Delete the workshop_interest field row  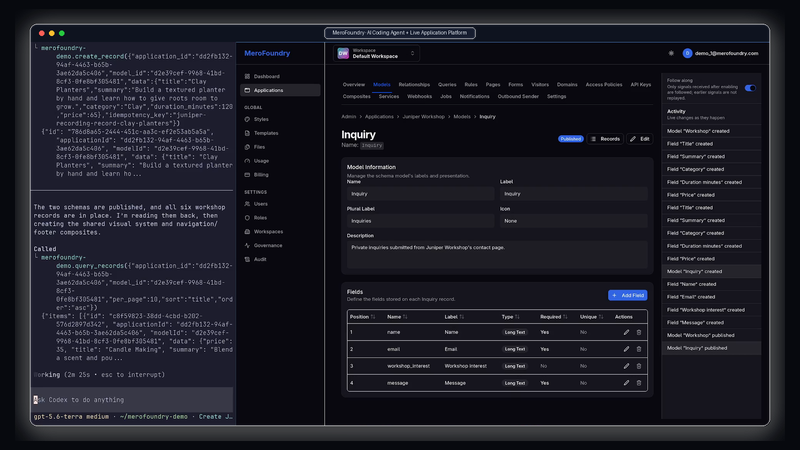[639, 366]
